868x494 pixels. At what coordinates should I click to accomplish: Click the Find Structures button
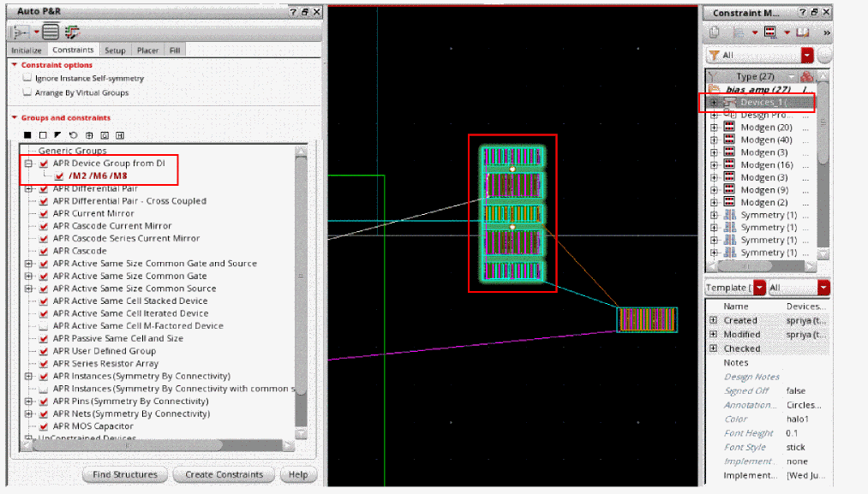124,474
